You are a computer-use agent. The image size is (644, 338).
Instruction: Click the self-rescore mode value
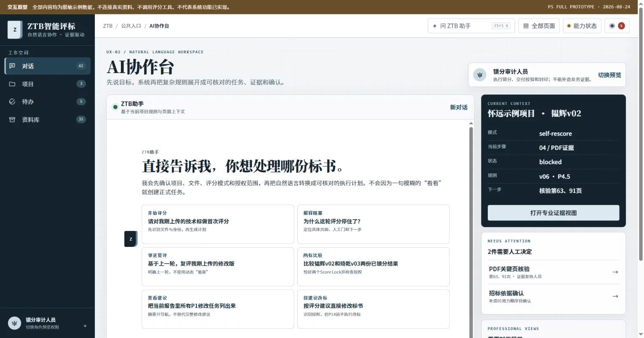pos(555,134)
